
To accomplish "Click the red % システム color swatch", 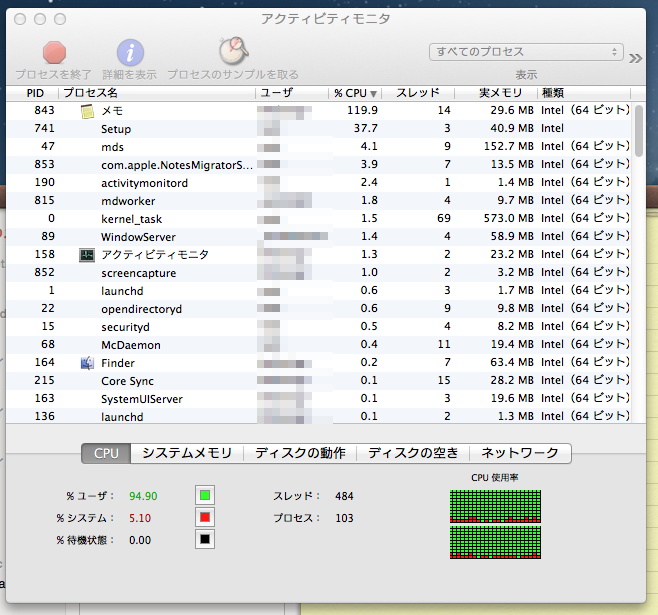I will pos(205,517).
